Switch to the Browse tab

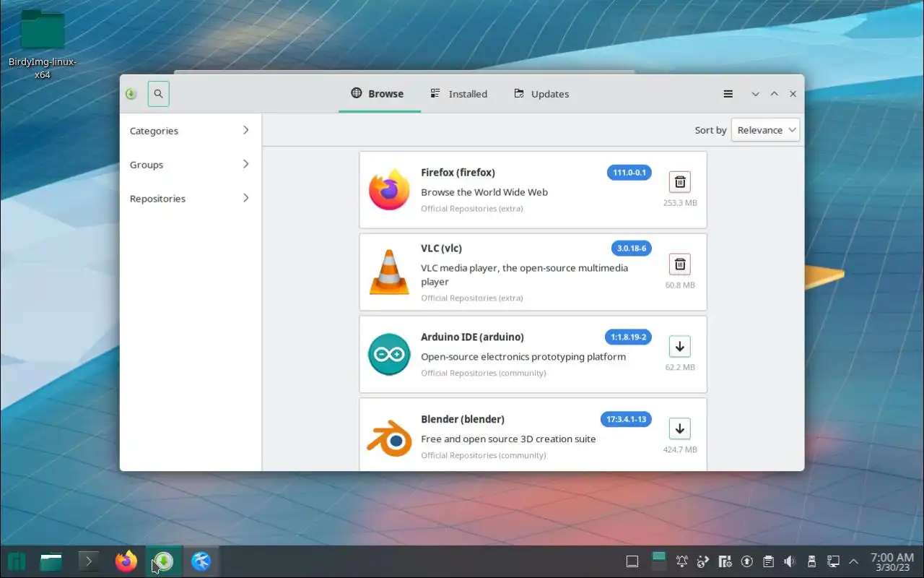tap(378, 94)
